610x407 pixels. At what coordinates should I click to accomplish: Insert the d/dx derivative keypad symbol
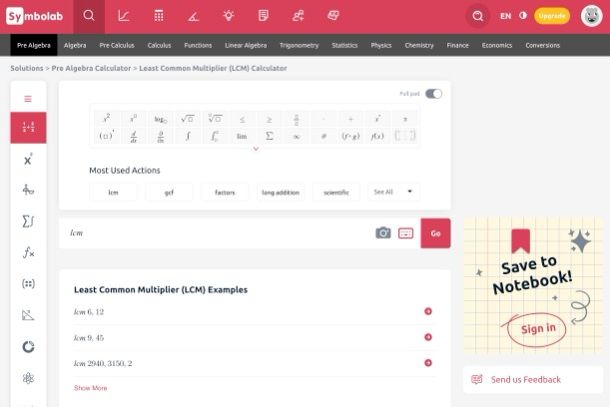point(133,136)
